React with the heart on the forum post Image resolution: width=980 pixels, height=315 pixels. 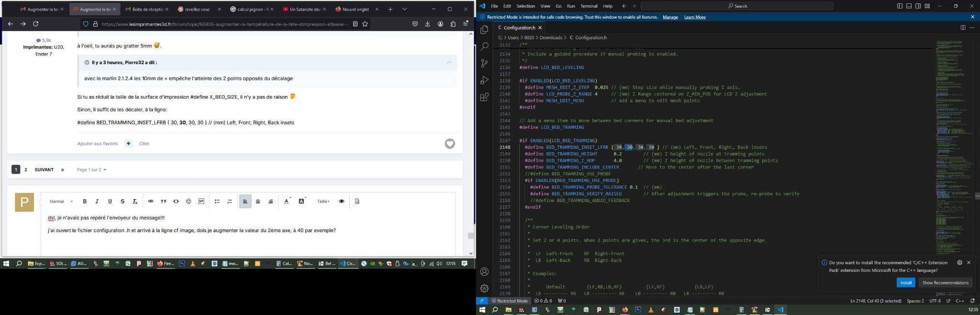(x=450, y=144)
